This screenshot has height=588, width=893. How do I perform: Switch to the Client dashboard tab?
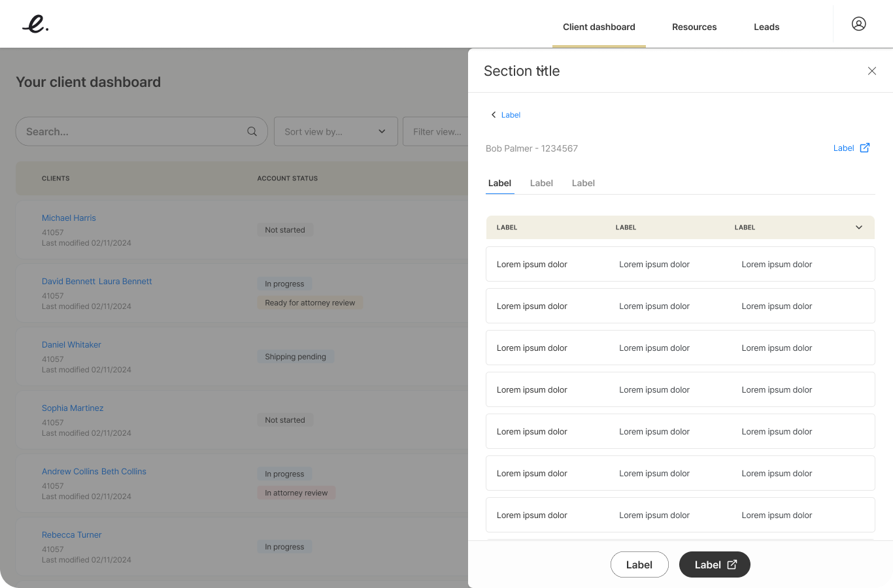599,27
